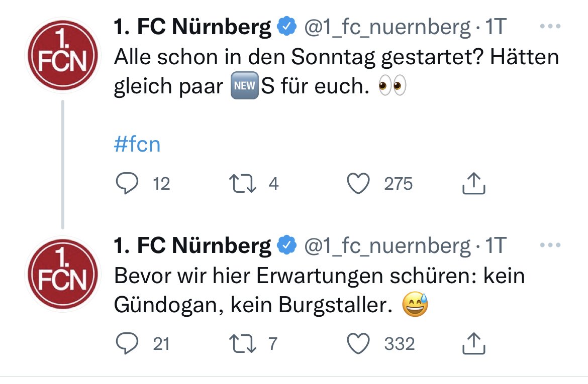Open the 1T timestamp of second tweet

(496, 245)
